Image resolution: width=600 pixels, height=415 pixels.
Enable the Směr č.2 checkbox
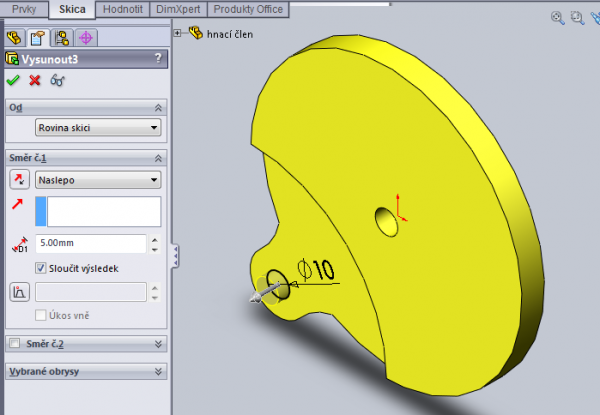pyautogui.click(x=14, y=344)
